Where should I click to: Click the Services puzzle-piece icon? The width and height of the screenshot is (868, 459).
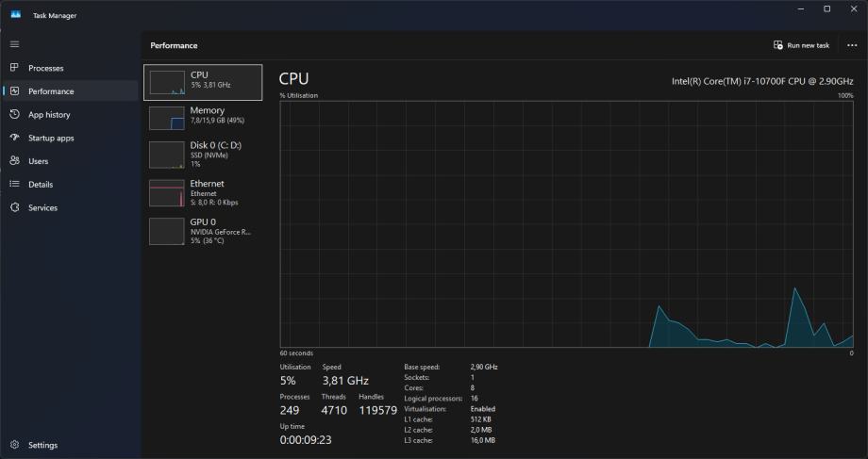click(x=14, y=207)
